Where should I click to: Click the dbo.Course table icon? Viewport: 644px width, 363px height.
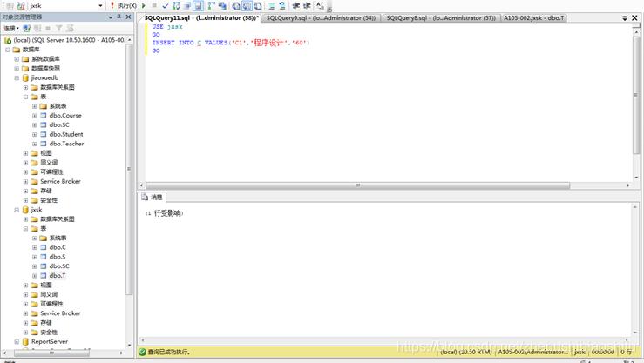click(44, 115)
